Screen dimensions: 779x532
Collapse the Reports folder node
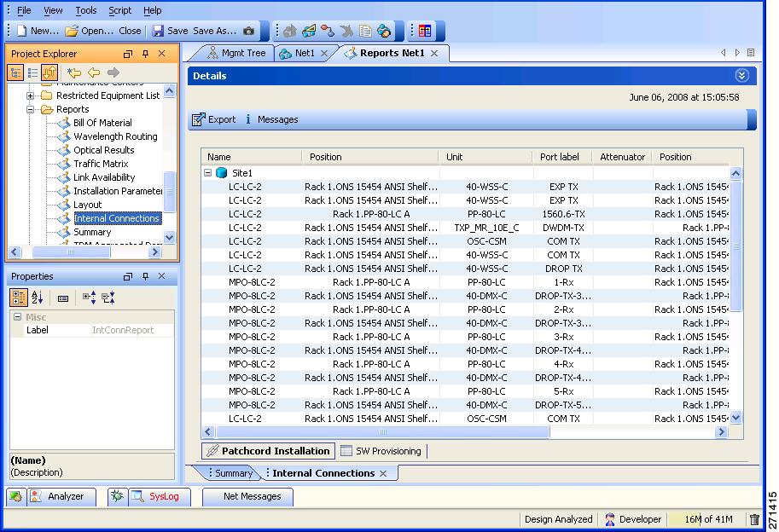pyautogui.click(x=30, y=109)
